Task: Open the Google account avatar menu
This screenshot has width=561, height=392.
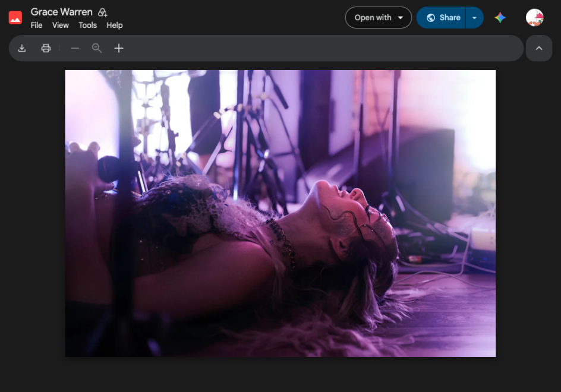Action: tap(534, 18)
